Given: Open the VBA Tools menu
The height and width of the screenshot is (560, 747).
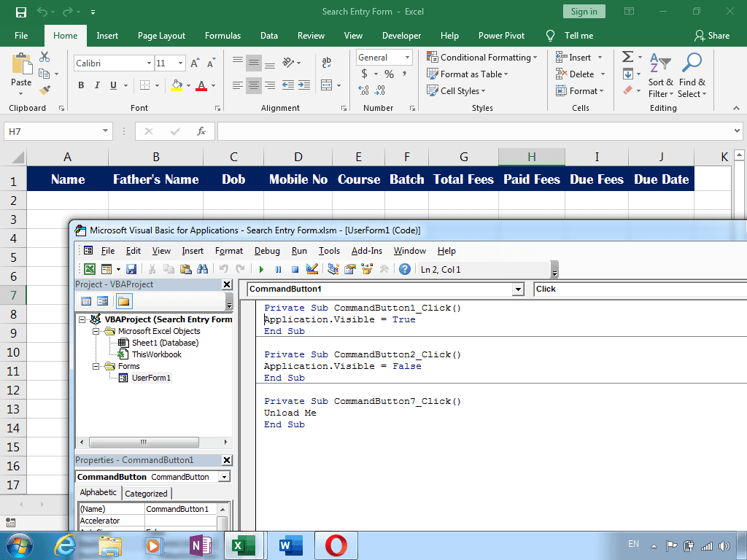Looking at the screenshot, I should (x=329, y=251).
